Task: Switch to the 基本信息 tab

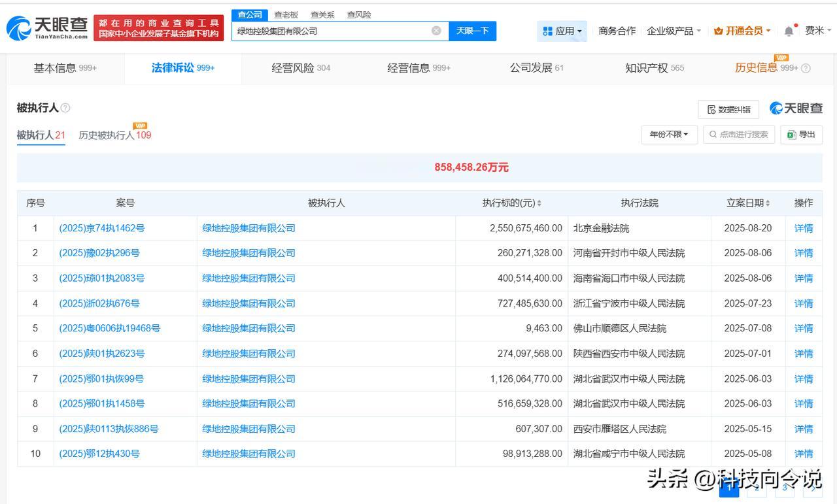Action: (65, 68)
